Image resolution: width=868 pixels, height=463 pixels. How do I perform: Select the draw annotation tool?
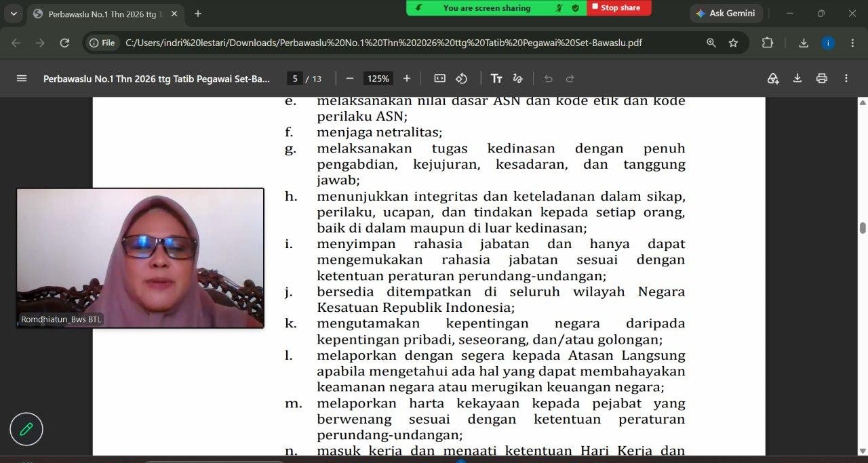pos(518,79)
